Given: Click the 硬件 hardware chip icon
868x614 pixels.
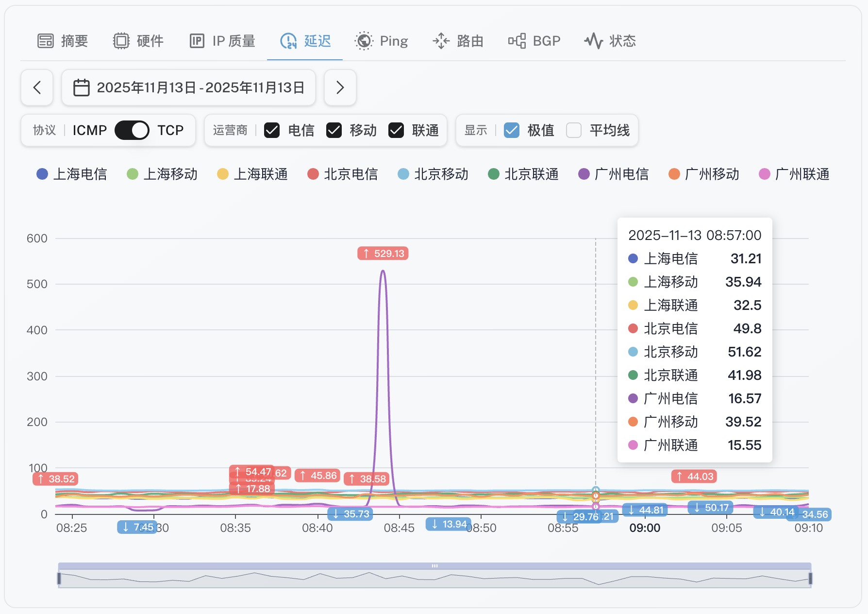Looking at the screenshot, I should 121,41.
